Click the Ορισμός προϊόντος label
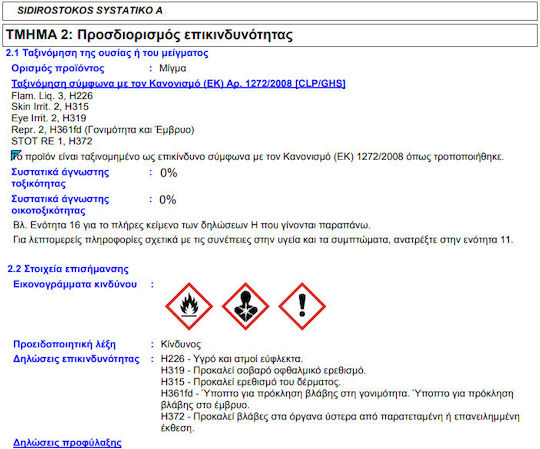The height and width of the screenshot is (449, 540). [58, 68]
